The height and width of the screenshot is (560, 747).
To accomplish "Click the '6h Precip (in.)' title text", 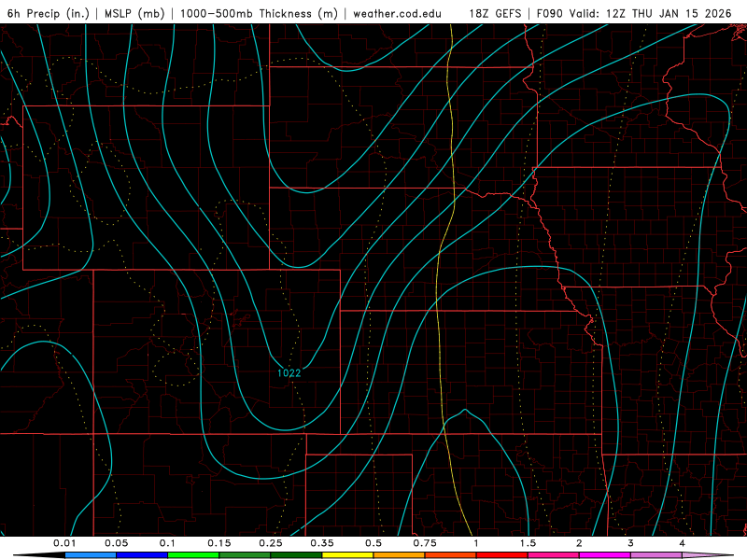I will [x=49, y=13].
